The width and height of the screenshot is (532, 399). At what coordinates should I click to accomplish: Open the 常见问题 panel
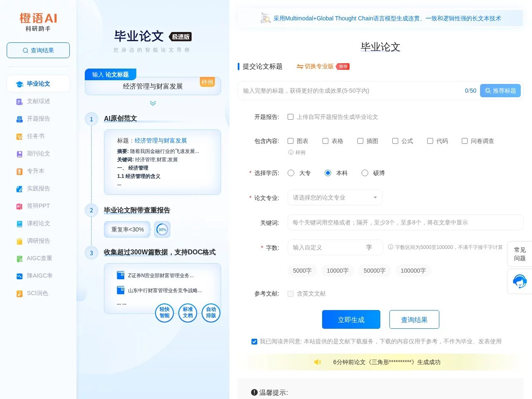[x=519, y=254]
